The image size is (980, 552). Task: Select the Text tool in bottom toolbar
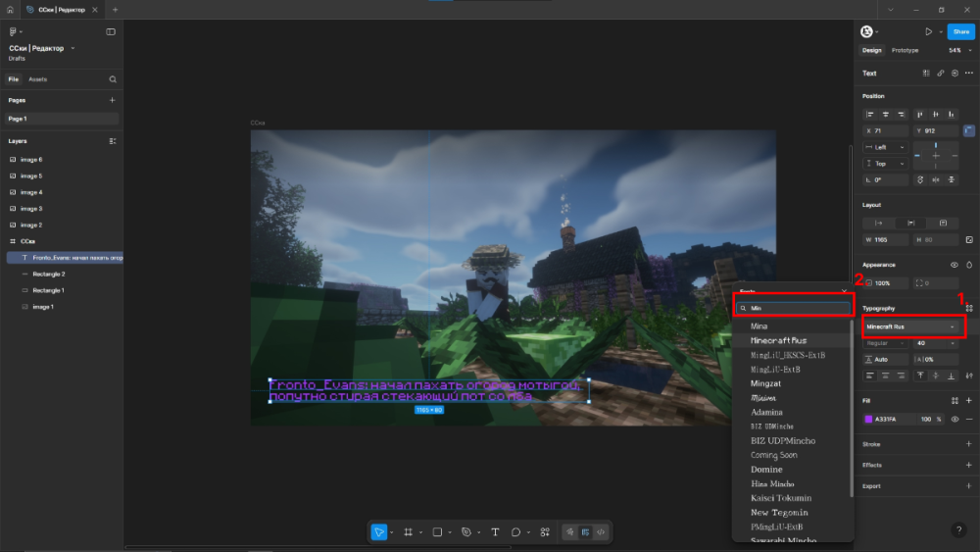coord(495,531)
